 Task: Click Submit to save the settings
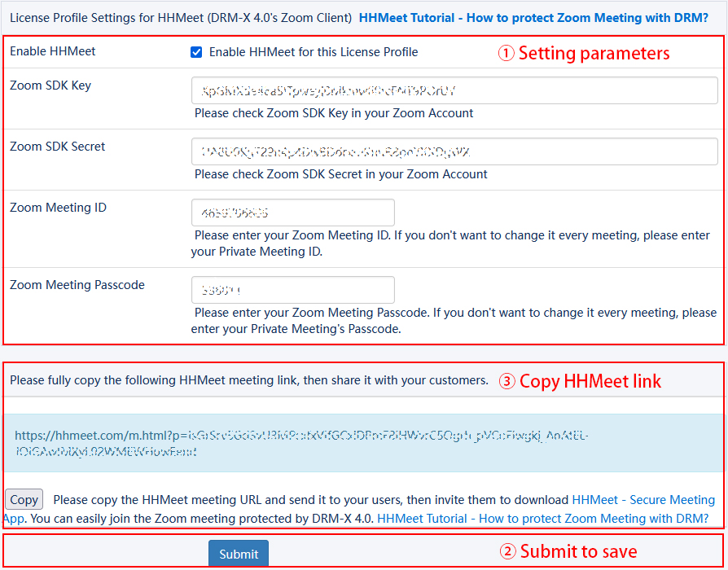238,553
